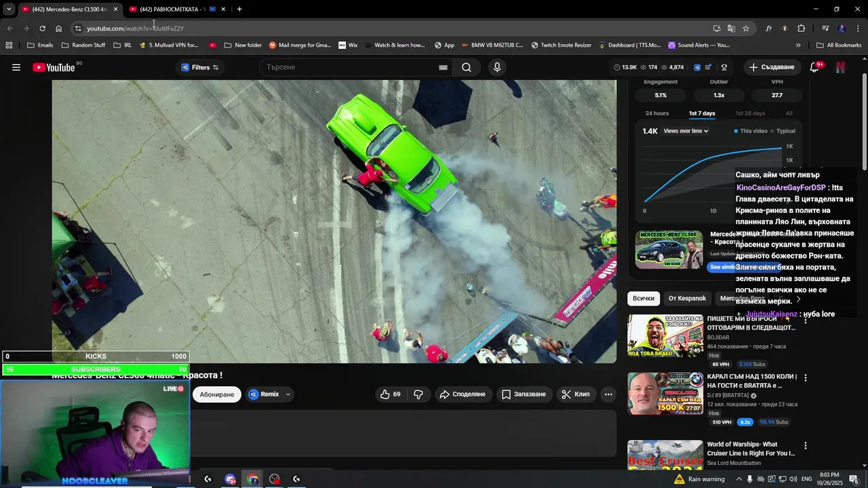This screenshot has height=488, width=868.
Task: Open the DJ 89 1500 КОЛИ video thumbnail
Action: 665,394
